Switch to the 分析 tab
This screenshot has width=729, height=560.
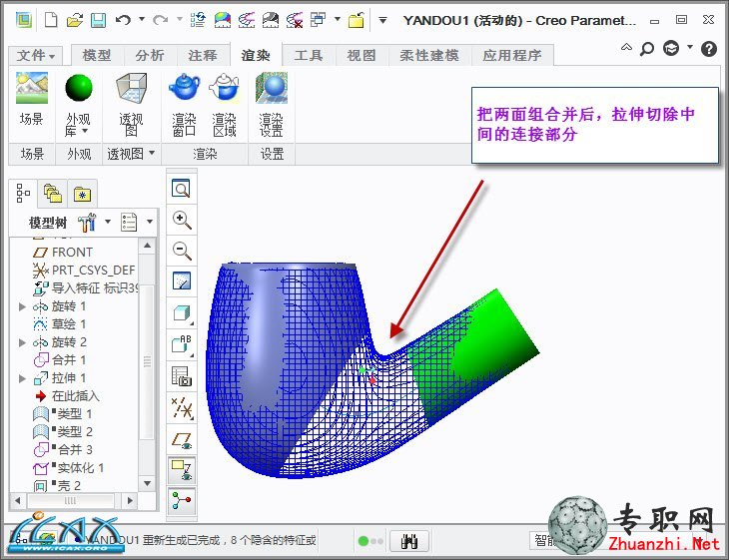150,55
